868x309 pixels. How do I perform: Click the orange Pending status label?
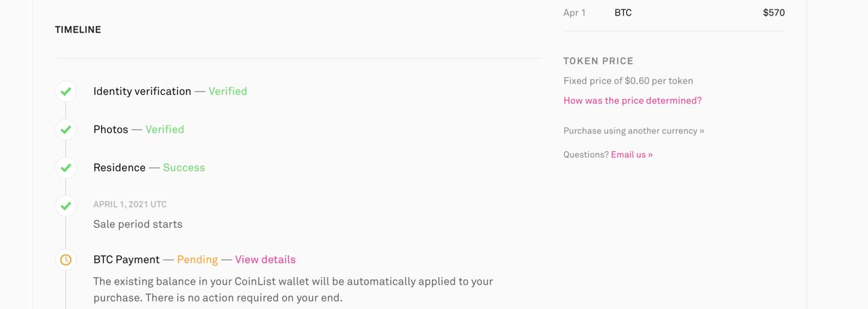click(x=197, y=260)
